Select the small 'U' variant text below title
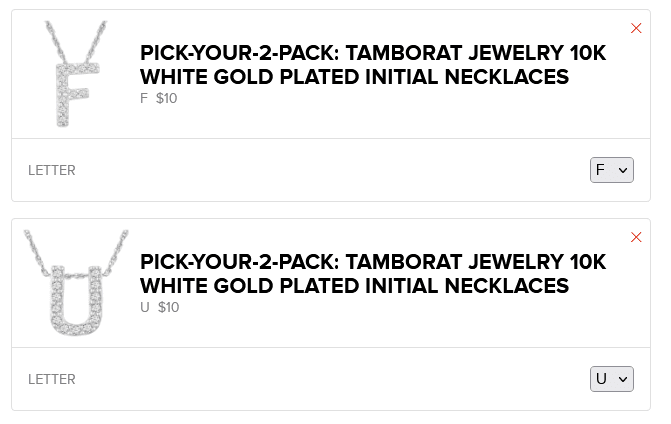Image resolution: width=671 pixels, height=424 pixels. [145, 307]
